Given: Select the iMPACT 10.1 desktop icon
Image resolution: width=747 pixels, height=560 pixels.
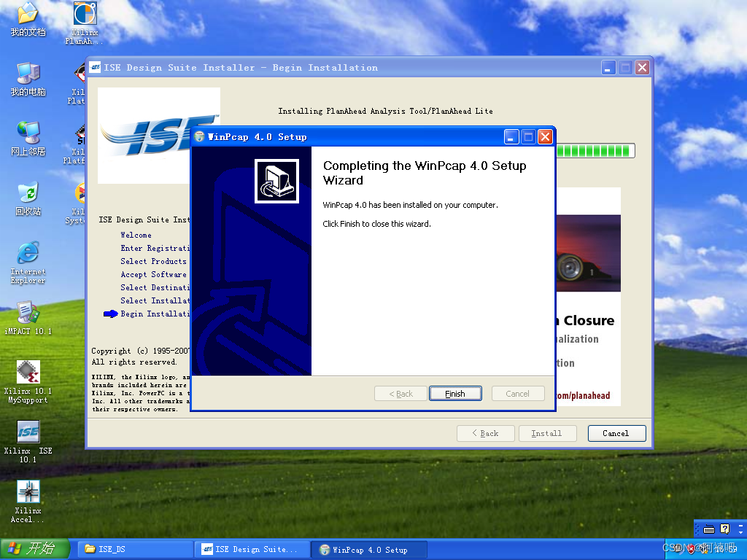Looking at the screenshot, I should click(x=28, y=318).
